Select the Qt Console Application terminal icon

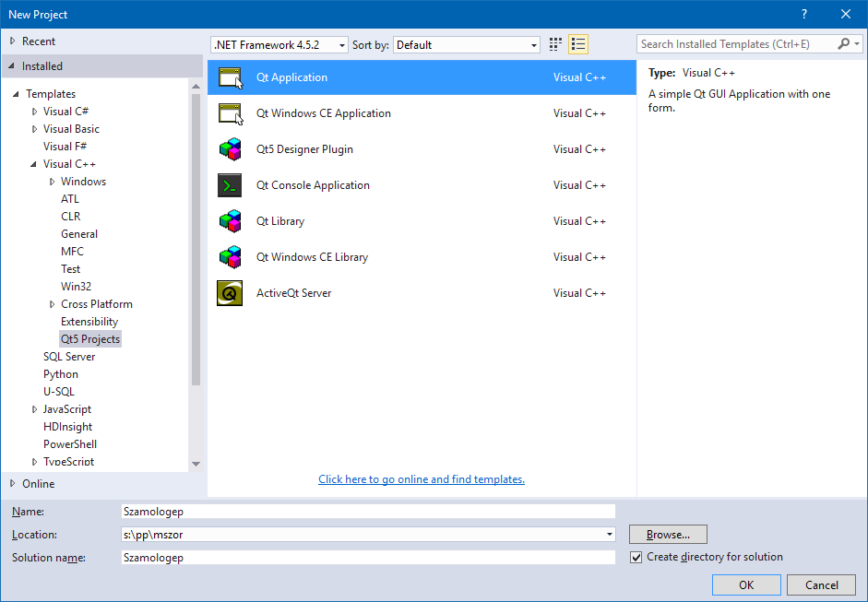coord(230,185)
